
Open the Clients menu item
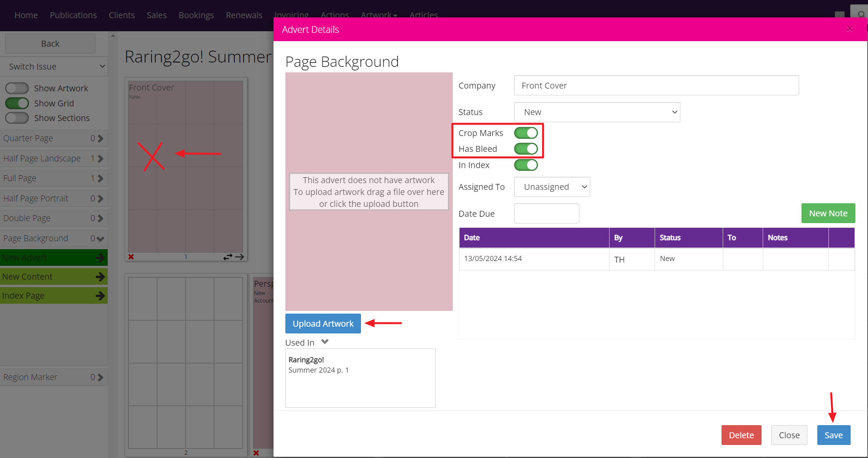coord(122,15)
